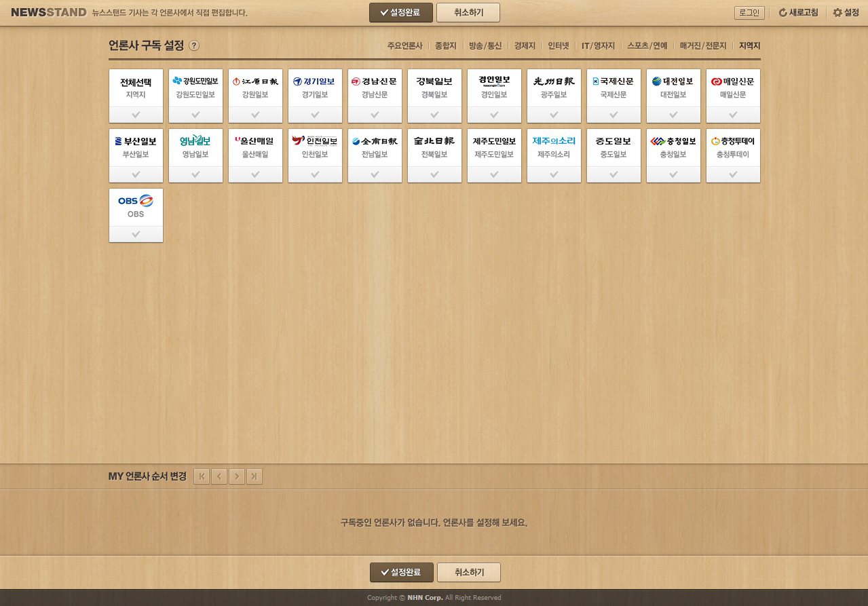Open the 종합지 category tab
868x606 pixels.
pyautogui.click(x=445, y=46)
